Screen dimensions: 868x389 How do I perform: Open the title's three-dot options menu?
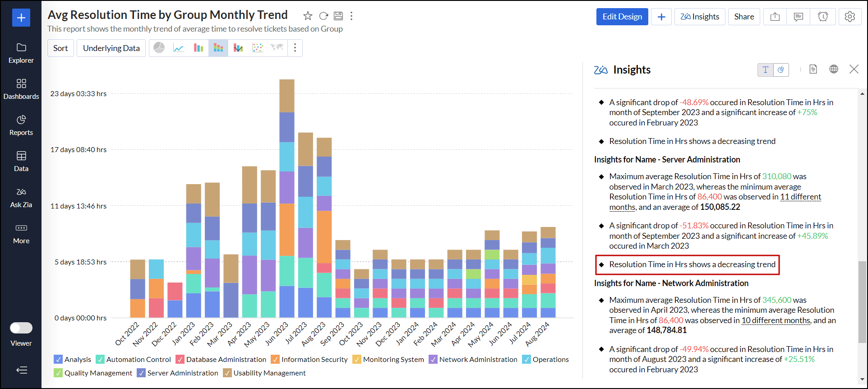[351, 16]
